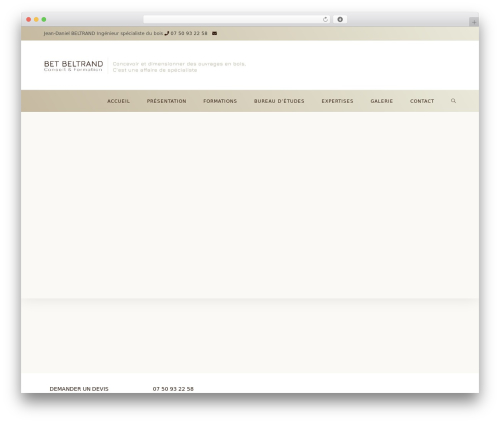Open the FORMATIONS menu item
Image resolution: width=500 pixels, height=423 pixels.
point(220,101)
